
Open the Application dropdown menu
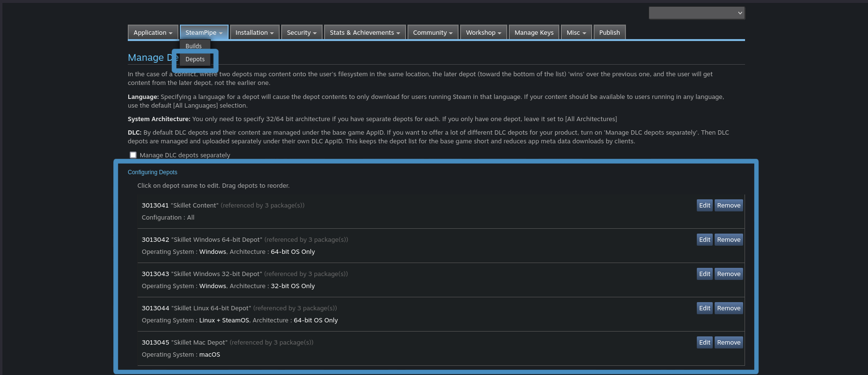tap(152, 33)
